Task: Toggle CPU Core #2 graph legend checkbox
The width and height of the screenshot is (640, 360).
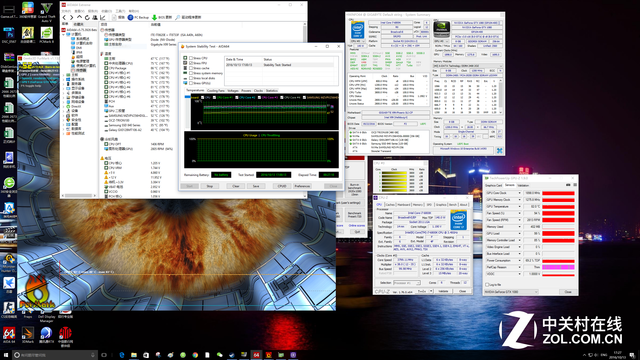Action: tap(237, 98)
